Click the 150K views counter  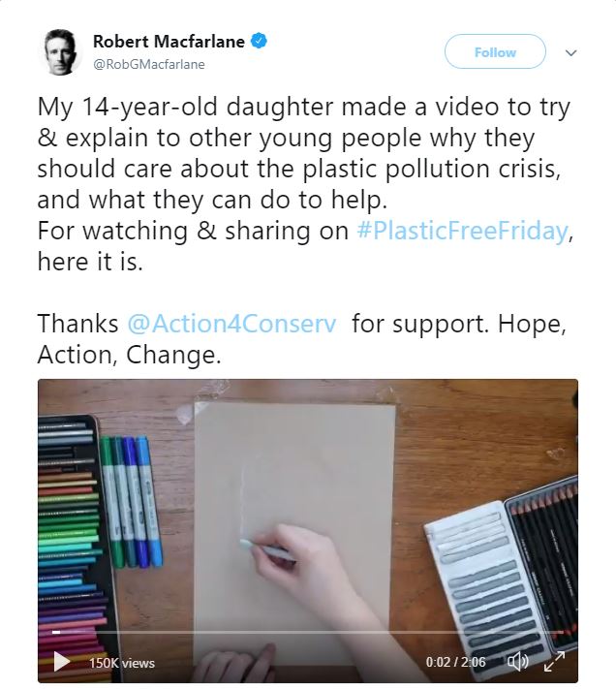tap(122, 663)
